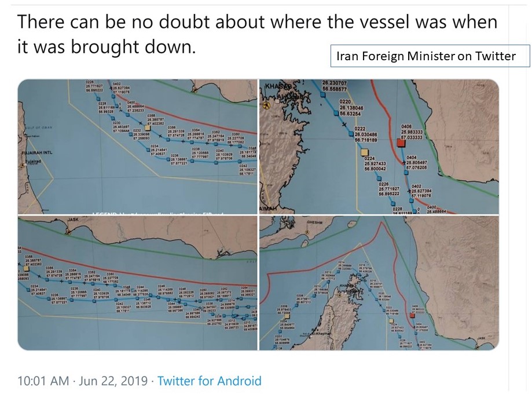This screenshot has width=532, height=394.
Task: Select the yellow square near waypoint 0204
Action: (x=287, y=316)
